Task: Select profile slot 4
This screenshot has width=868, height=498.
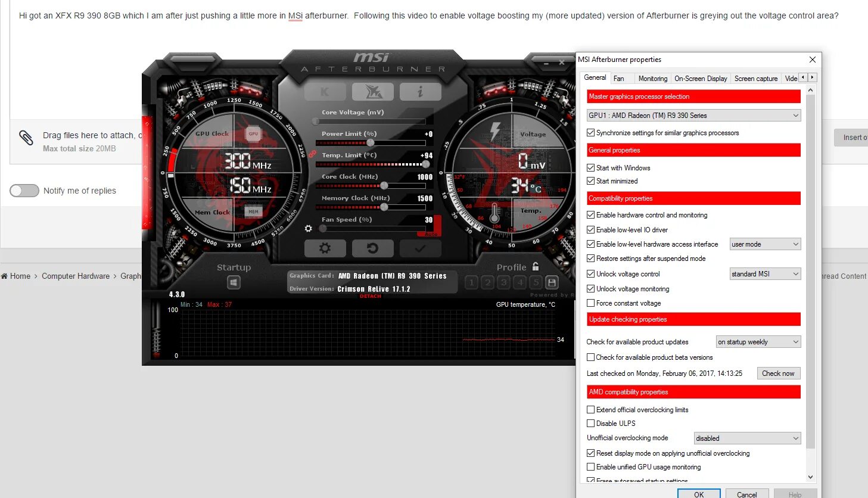Action: coord(519,282)
